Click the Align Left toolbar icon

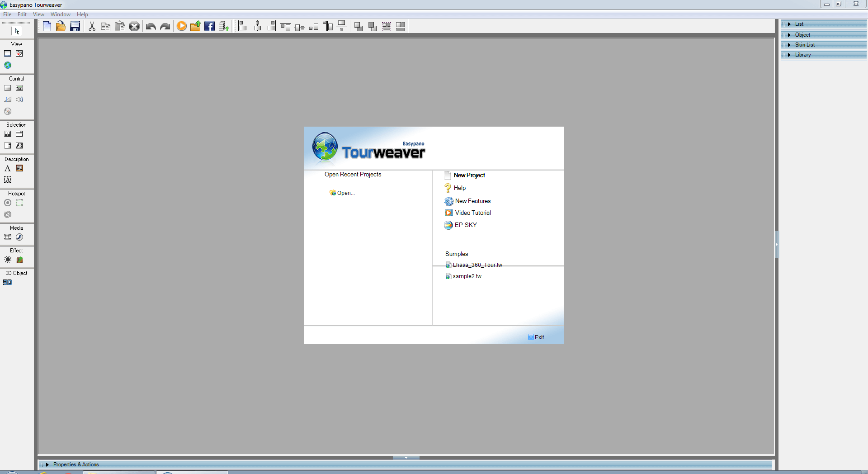tap(243, 26)
